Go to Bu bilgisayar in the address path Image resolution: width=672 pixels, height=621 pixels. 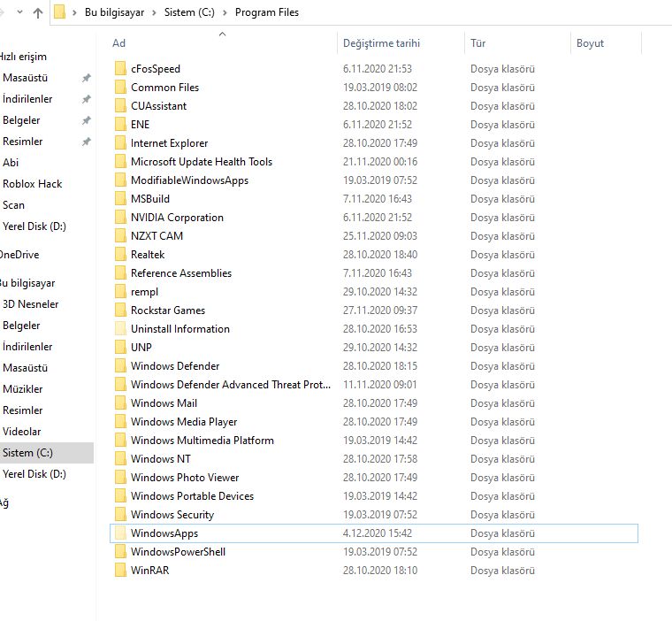pyautogui.click(x=114, y=12)
